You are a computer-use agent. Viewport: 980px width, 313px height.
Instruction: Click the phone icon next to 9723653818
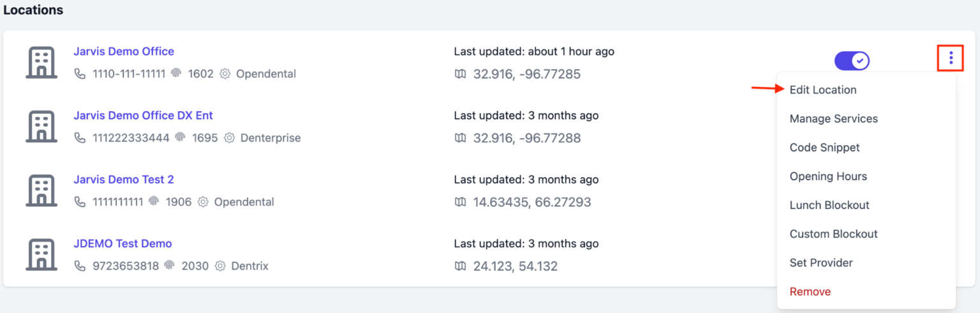[80, 266]
